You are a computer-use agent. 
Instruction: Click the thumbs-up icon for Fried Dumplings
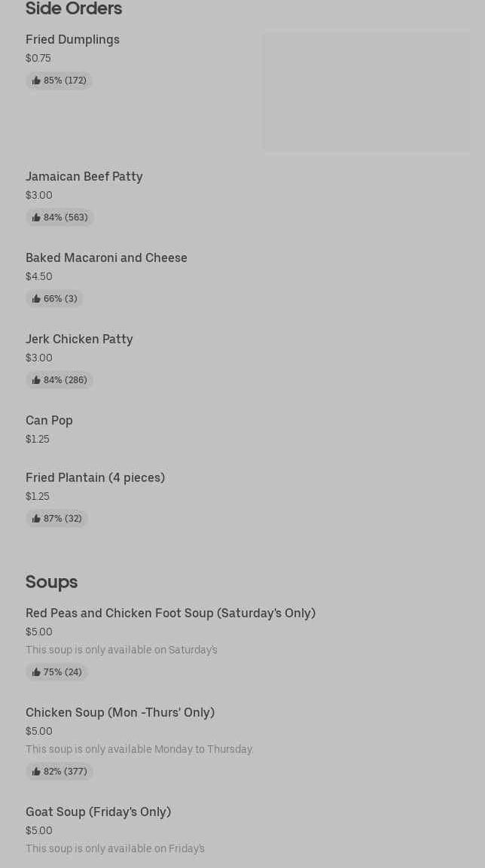[x=36, y=81]
